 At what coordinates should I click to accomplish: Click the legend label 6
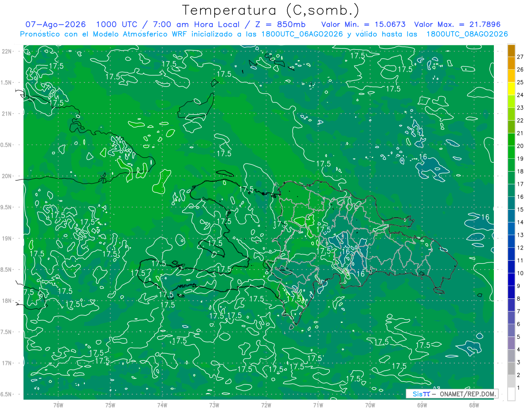click(x=518, y=325)
